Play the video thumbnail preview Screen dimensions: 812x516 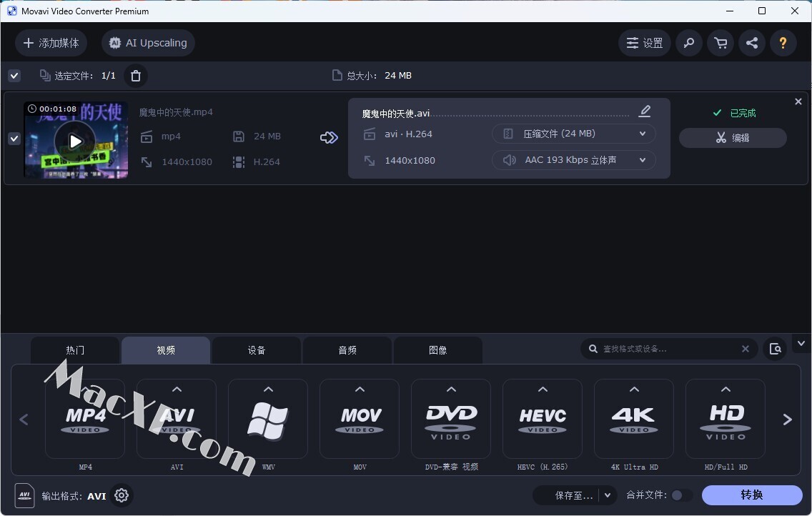(76, 141)
